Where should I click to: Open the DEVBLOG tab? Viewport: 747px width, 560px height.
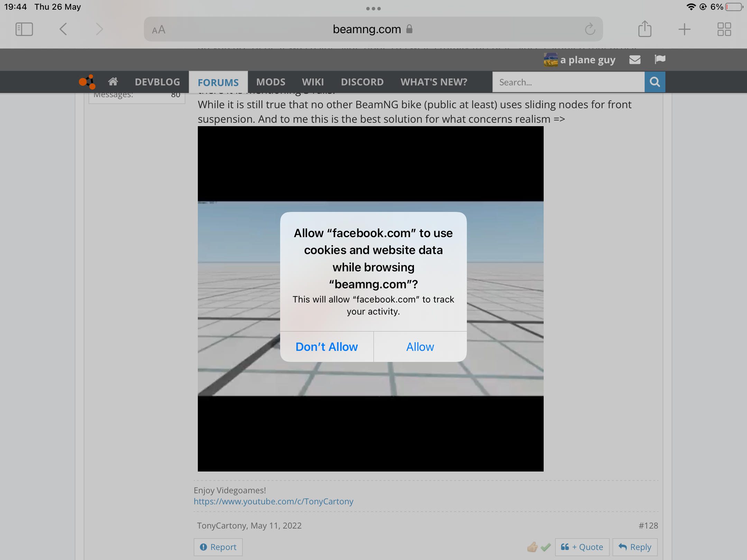pyautogui.click(x=157, y=82)
